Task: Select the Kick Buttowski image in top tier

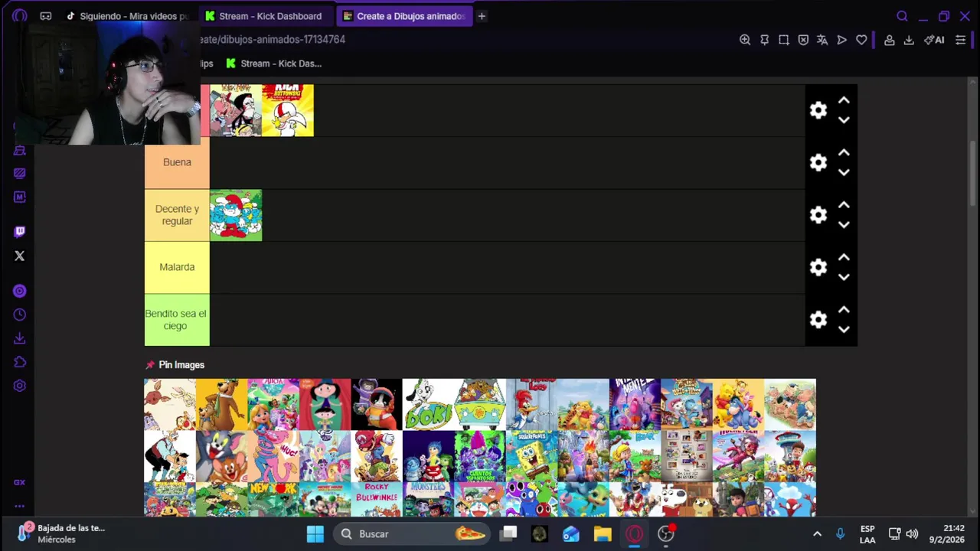Action: (288, 110)
